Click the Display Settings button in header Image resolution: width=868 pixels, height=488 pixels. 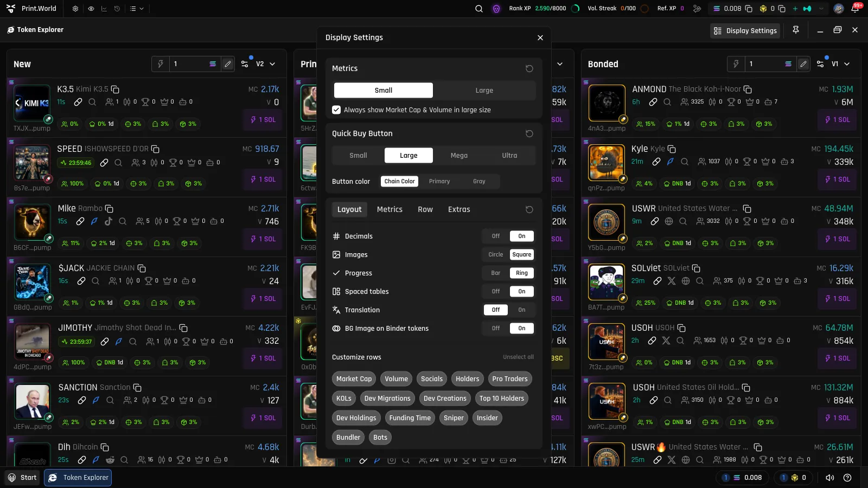pos(745,31)
